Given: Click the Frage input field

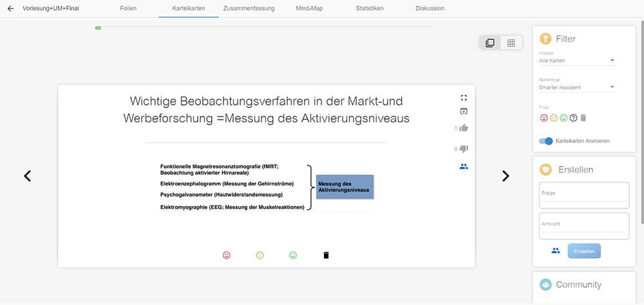Looking at the screenshot, I should (583, 193).
